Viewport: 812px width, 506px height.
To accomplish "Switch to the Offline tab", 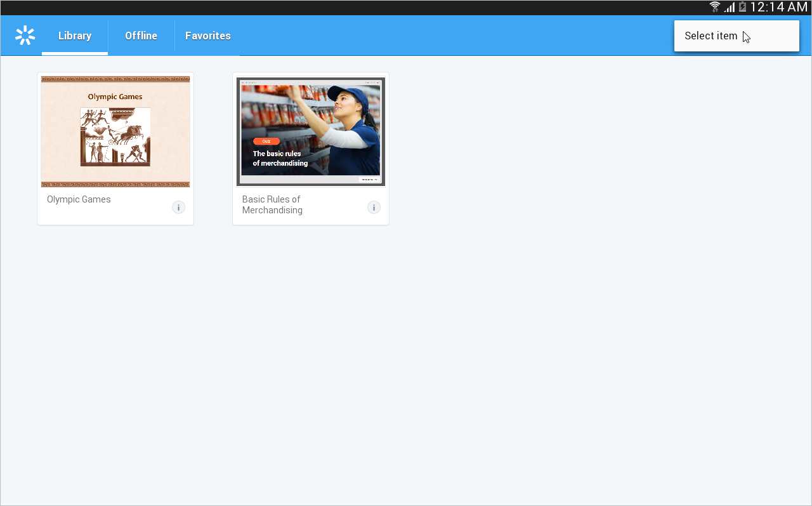I will point(141,36).
